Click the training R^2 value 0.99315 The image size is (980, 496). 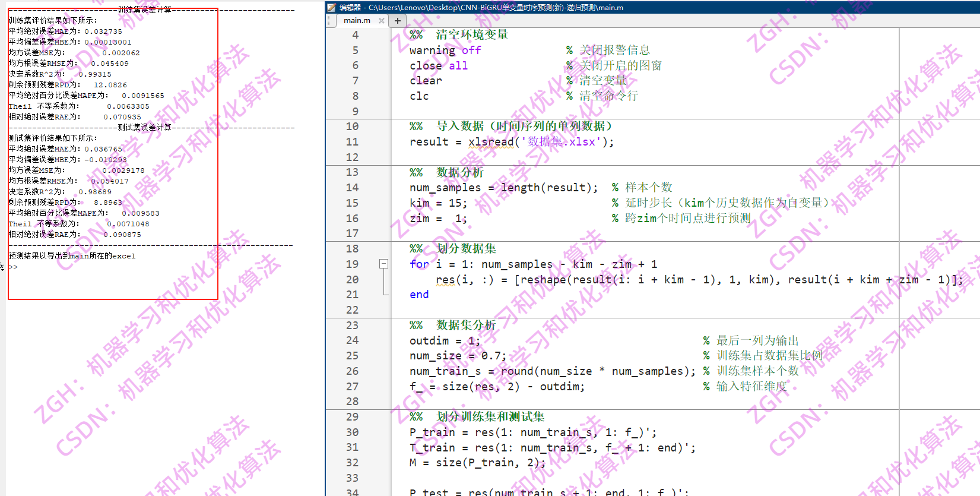(95, 74)
